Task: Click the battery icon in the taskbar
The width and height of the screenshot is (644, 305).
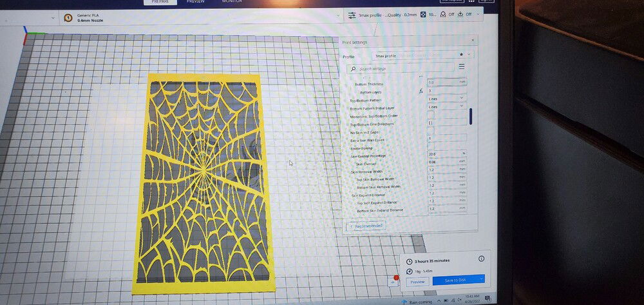Action: click(x=445, y=300)
